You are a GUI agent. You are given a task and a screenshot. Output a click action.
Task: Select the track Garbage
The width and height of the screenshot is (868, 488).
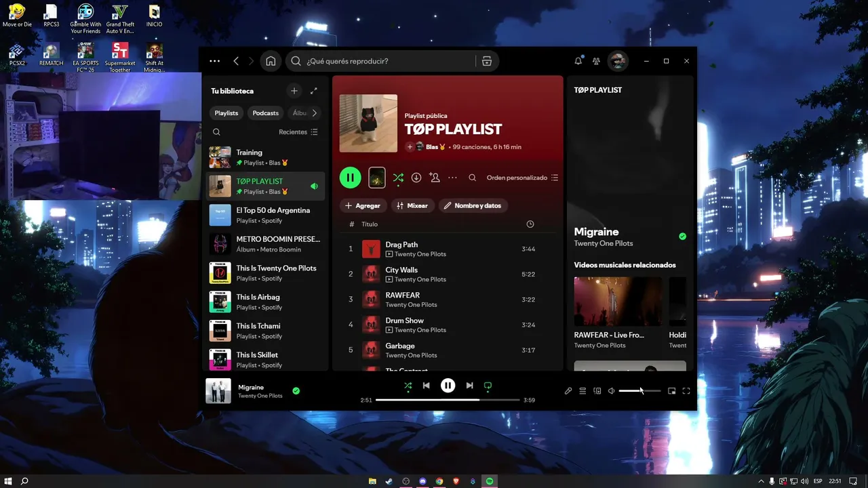(448, 350)
